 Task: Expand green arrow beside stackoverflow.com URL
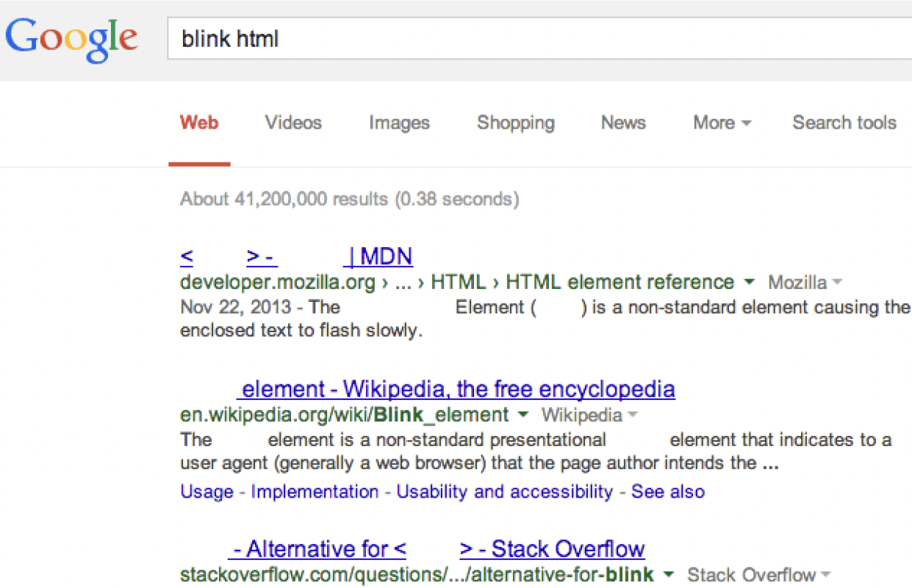(x=668, y=575)
